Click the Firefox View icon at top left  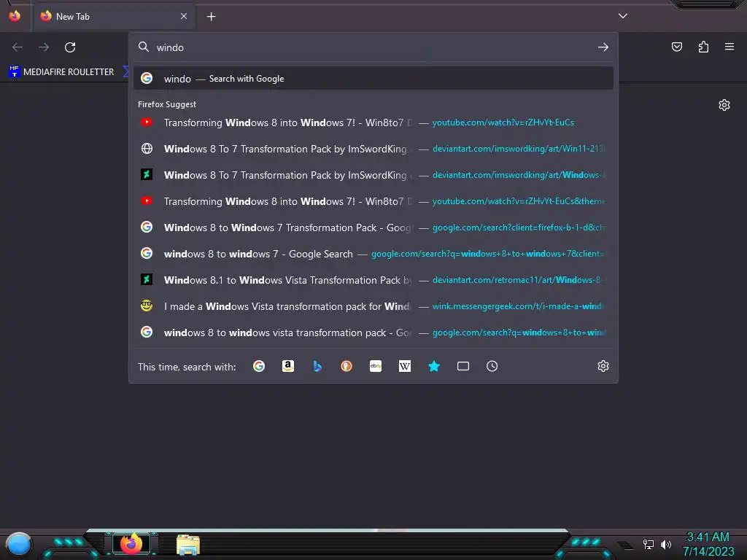tap(15, 16)
